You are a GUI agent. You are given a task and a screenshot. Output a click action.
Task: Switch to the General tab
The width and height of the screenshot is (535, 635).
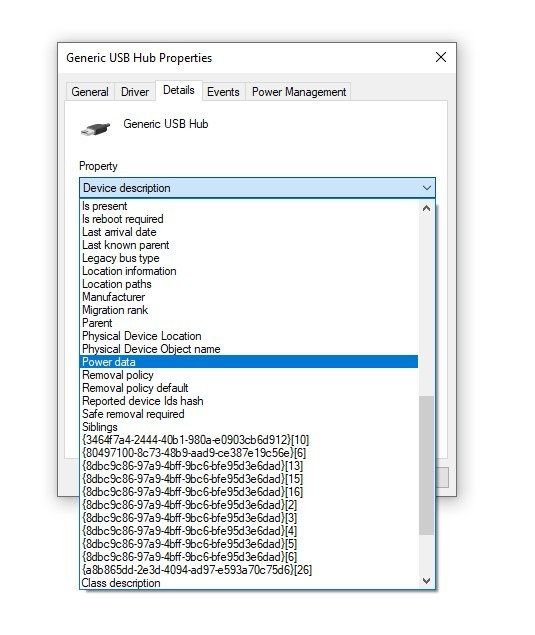click(90, 92)
